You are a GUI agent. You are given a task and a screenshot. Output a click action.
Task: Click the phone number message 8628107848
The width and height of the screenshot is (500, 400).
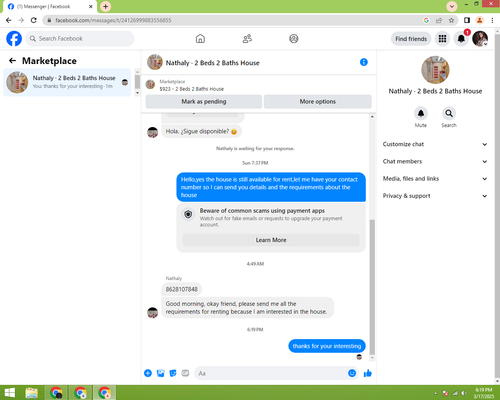[182, 289]
